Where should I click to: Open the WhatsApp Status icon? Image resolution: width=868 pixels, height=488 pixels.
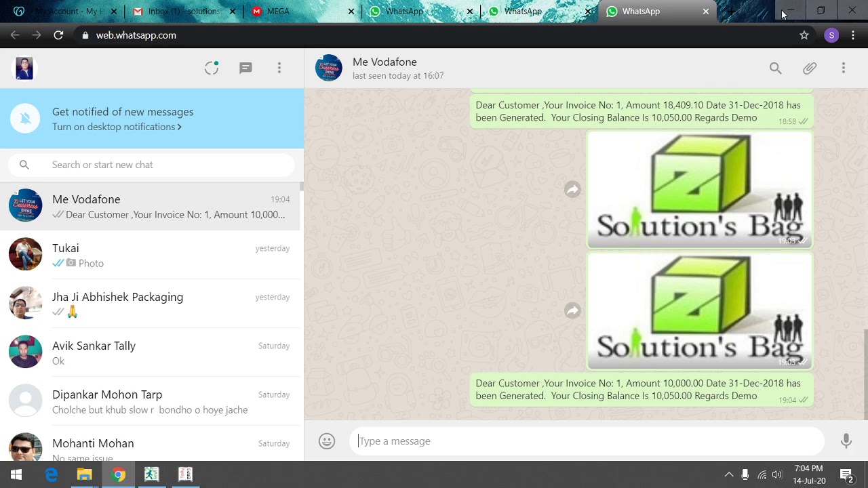point(212,68)
